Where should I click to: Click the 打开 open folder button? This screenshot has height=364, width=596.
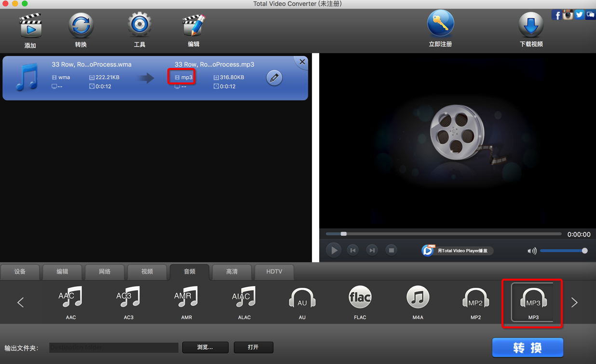tap(254, 347)
